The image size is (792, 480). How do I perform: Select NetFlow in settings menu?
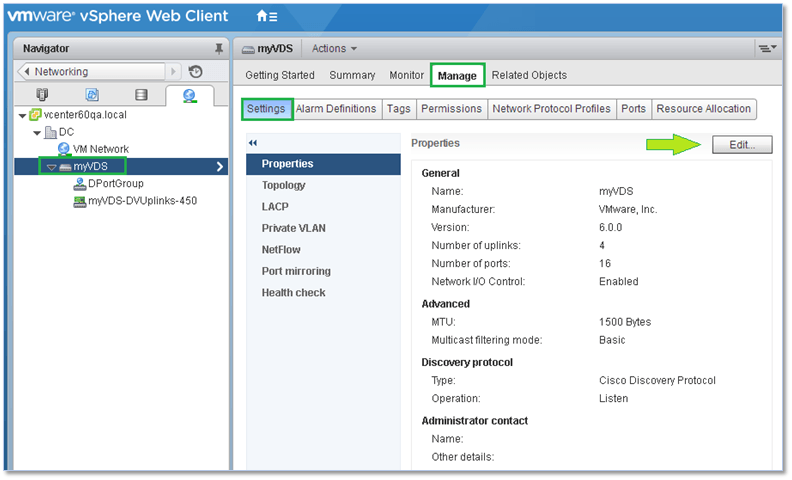click(323, 250)
